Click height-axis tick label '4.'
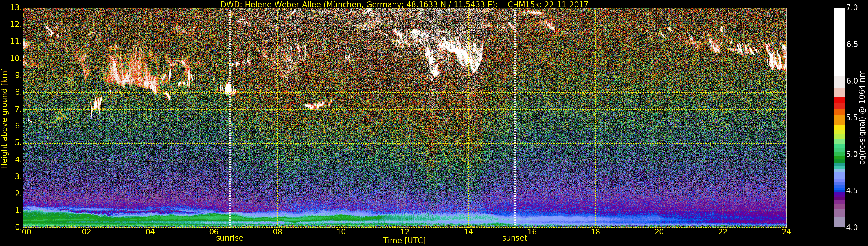This screenshot has width=868, height=246. click(18, 160)
